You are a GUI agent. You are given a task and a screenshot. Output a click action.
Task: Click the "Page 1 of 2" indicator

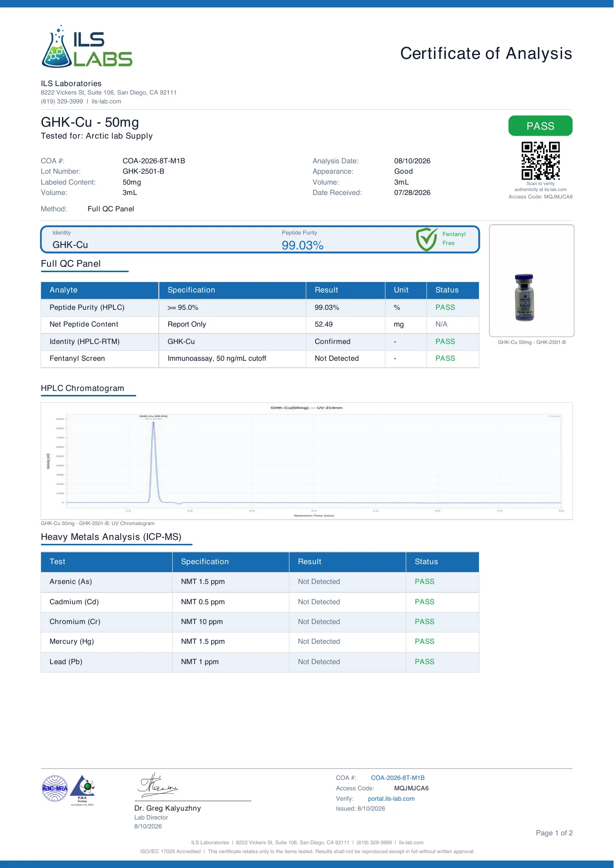tap(554, 833)
